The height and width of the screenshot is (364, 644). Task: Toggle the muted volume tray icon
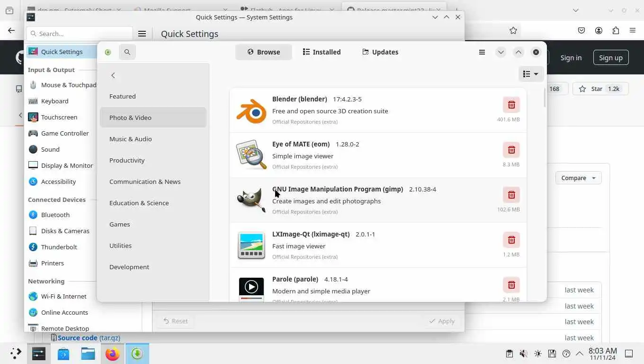pos(523,354)
